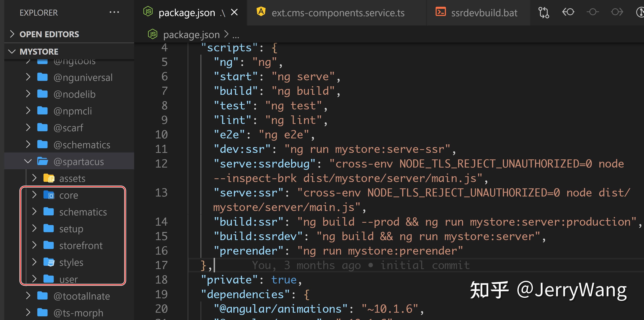Click the "serve:ssrdebug" script key
The image size is (644, 320).
pyautogui.click(x=265, y=164)
